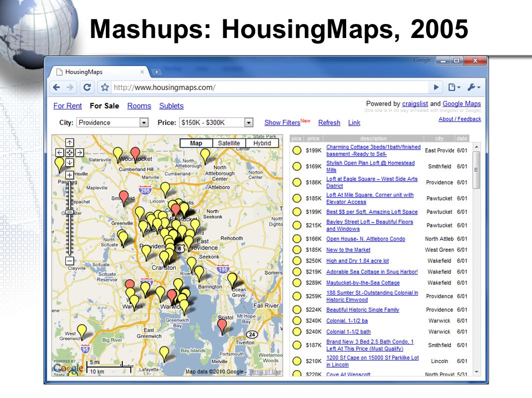Click the listings scrollbar up arrow

coord(477,146)
